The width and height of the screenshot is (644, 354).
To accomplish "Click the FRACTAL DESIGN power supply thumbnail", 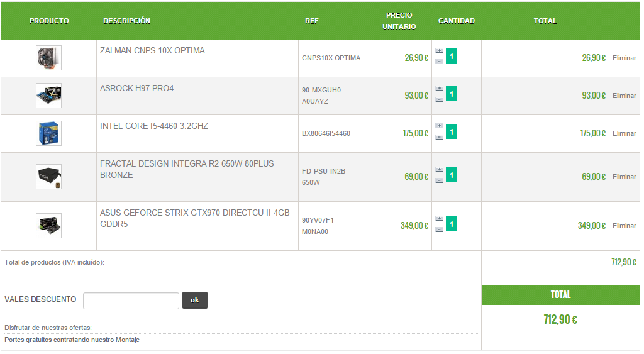I will click(48, 177).
